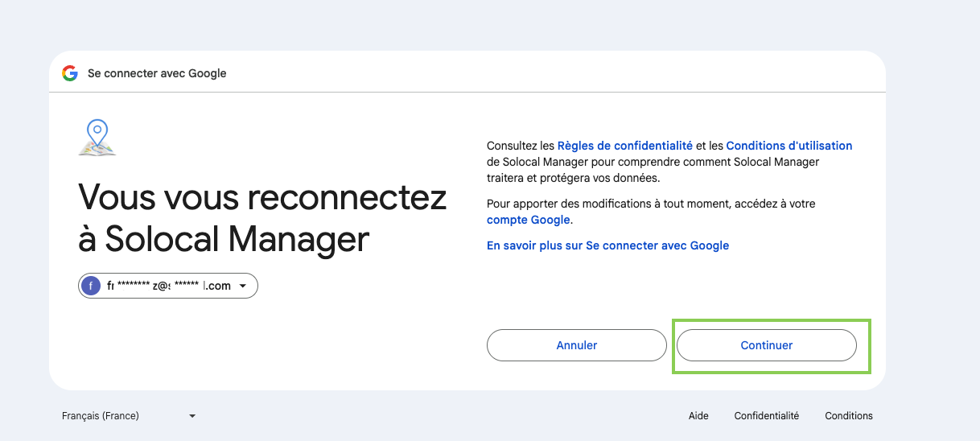Open the Conditions footer link
This screenshot has width=980, height=441.
tap(848, 416)
